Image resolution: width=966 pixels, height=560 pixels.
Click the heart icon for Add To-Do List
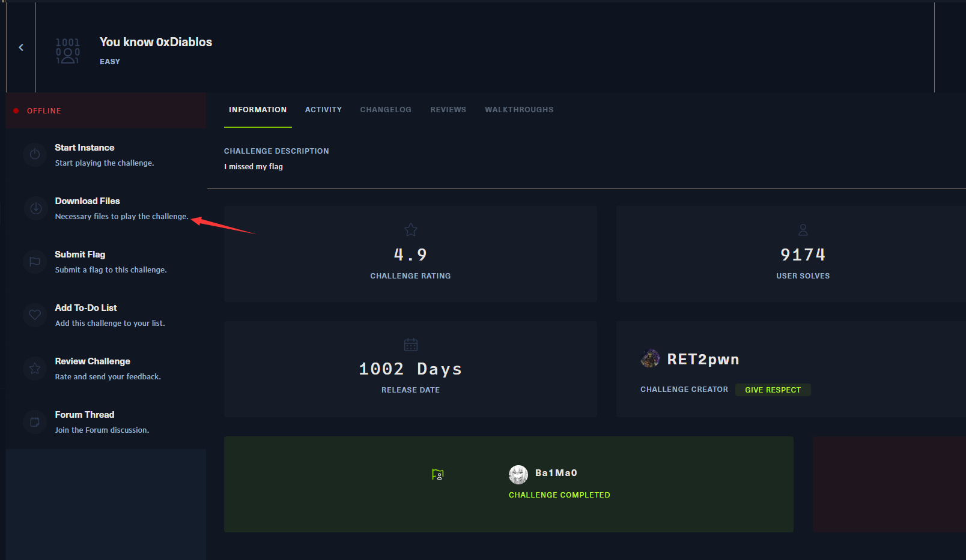click(34, 315)
